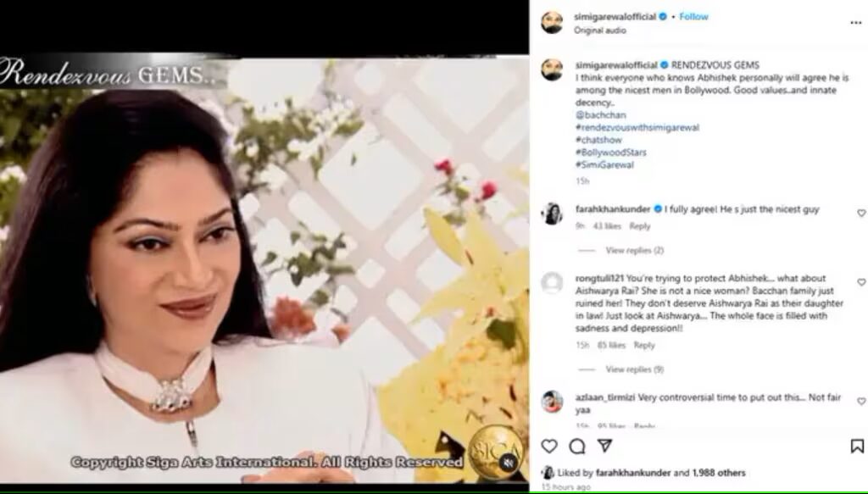Open the #rendezvouswithsimigarewal hashtag

(x=637, y=127)
